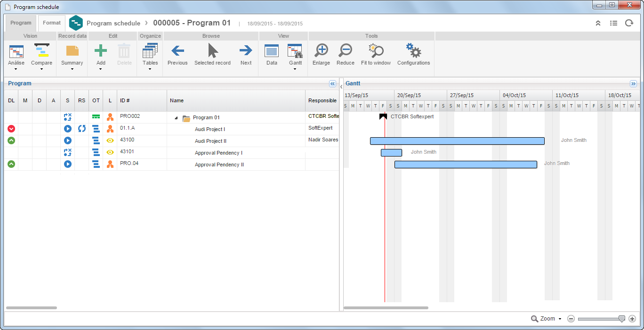Click Approval Pendency I Gantt bar

[x=391, y=153]
